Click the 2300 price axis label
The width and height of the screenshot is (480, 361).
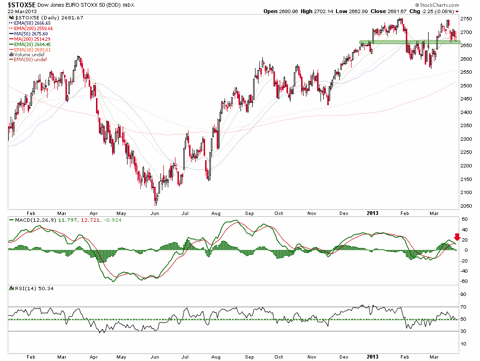[466, 139]
